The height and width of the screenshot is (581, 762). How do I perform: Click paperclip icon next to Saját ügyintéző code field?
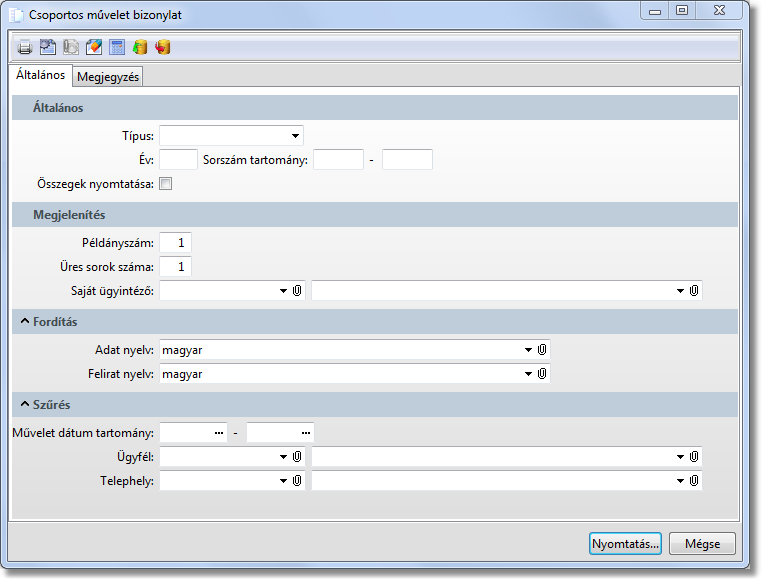pos(297,290)
